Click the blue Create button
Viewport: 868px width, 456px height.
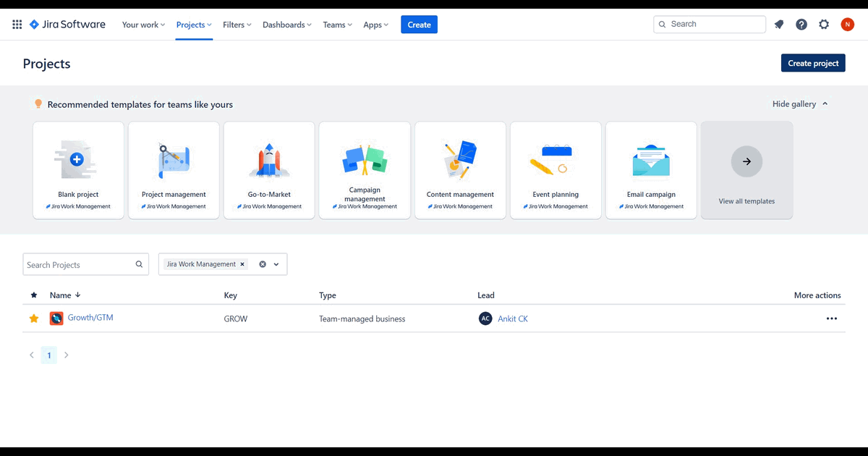tap(419, 25)
